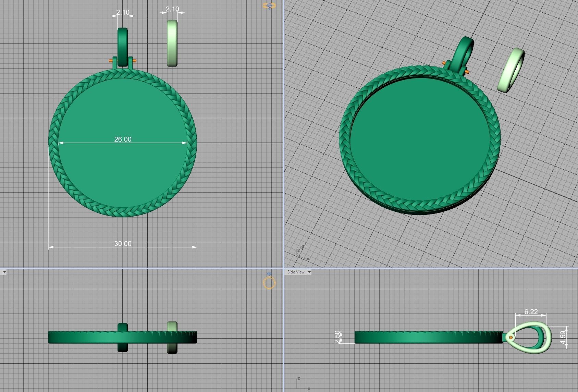Open the Side View viewport dropdown arrow

(309, 272)
